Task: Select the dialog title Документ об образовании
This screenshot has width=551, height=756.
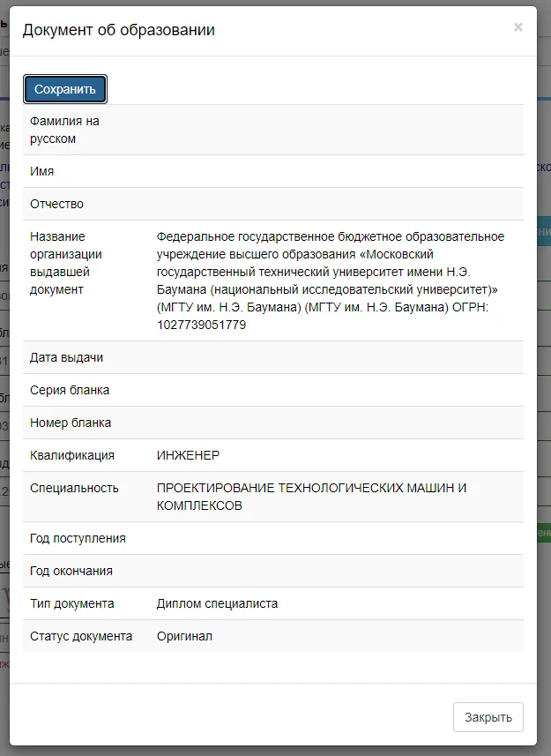Action: (x=118, y=30)
